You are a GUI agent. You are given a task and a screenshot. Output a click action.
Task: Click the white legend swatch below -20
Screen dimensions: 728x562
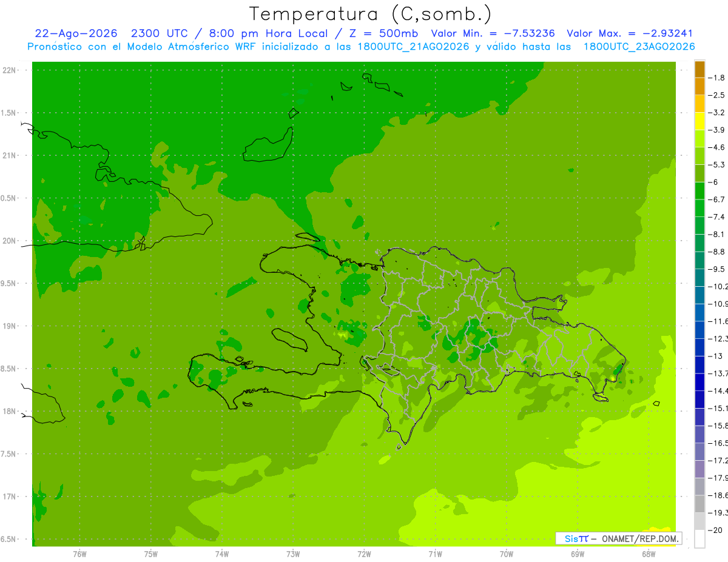pyautogui.click(x=699, y=539)
